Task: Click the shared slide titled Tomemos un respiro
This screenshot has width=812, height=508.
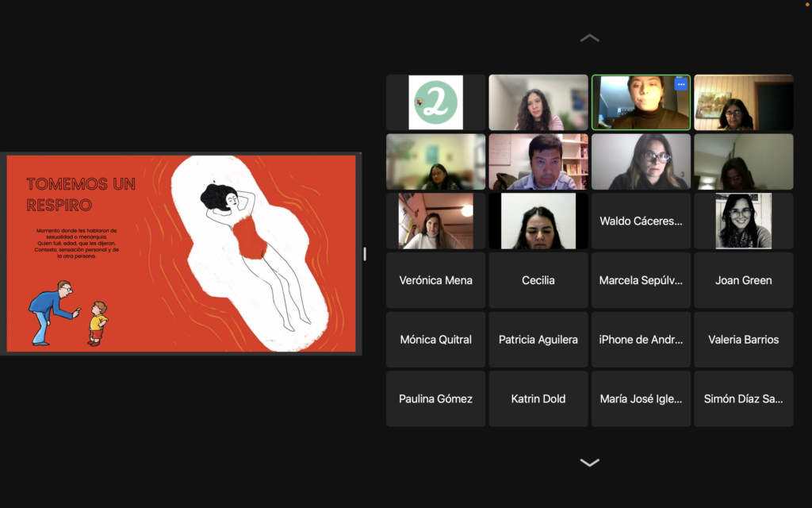Action: coord(182,253)
